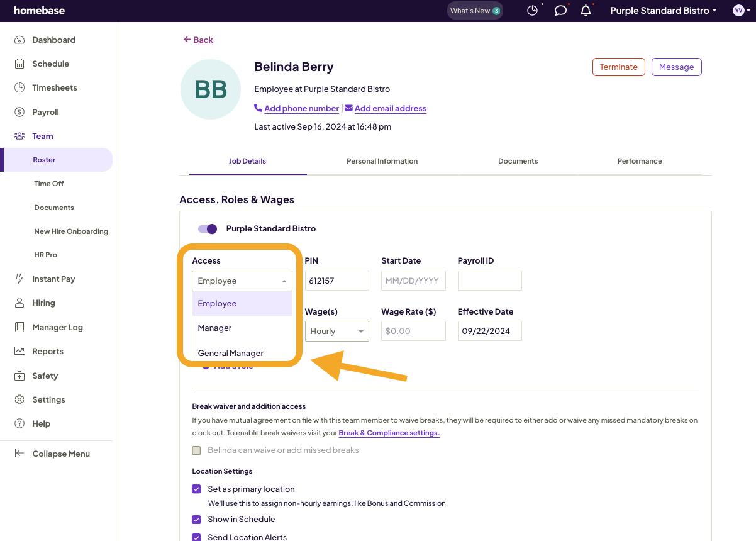
Task: Disable the Show in Schedule checkbox
Action: tap(196, 519)
